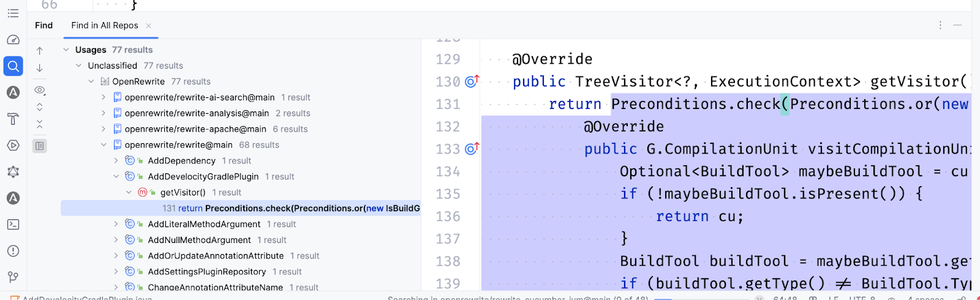Click override gutter marker on line 133
The image size is (980, 300).
click(x=472, y=149)
